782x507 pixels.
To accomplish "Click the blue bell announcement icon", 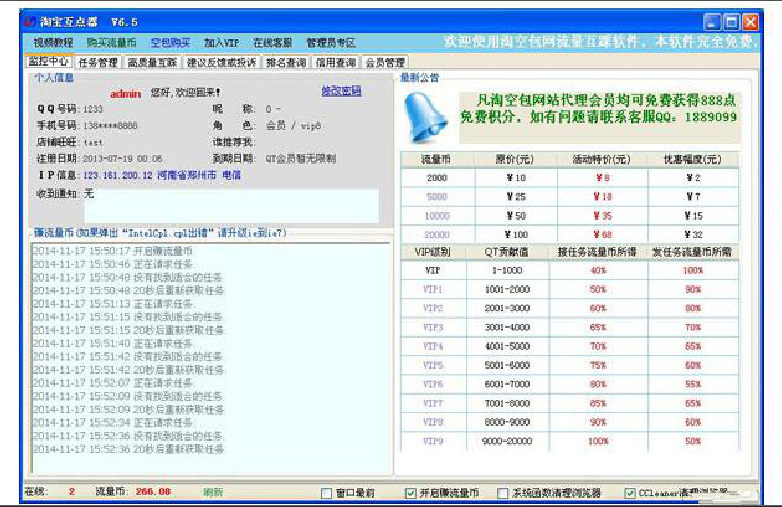I will click(424, 118).
